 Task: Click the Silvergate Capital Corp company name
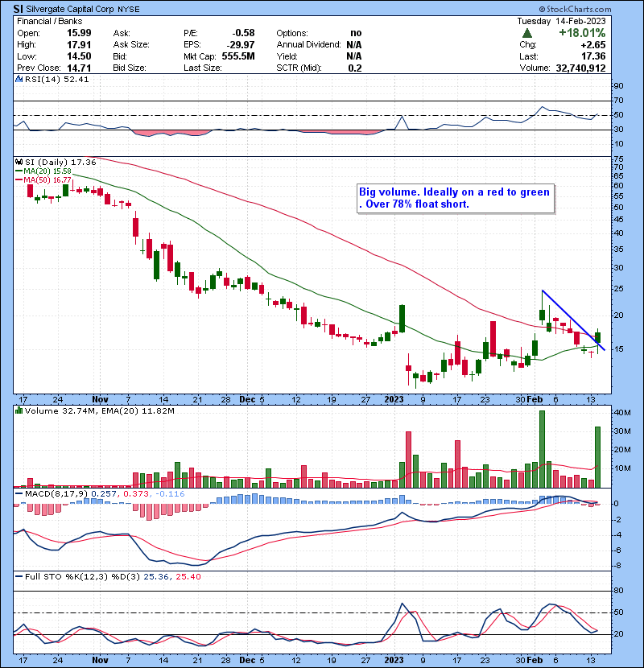click(x=70, y=9)
